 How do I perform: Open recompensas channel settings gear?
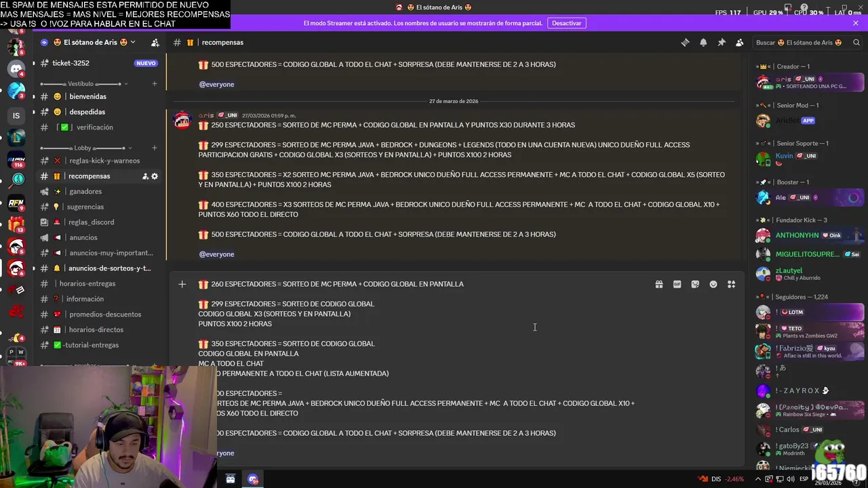(155, 176)
